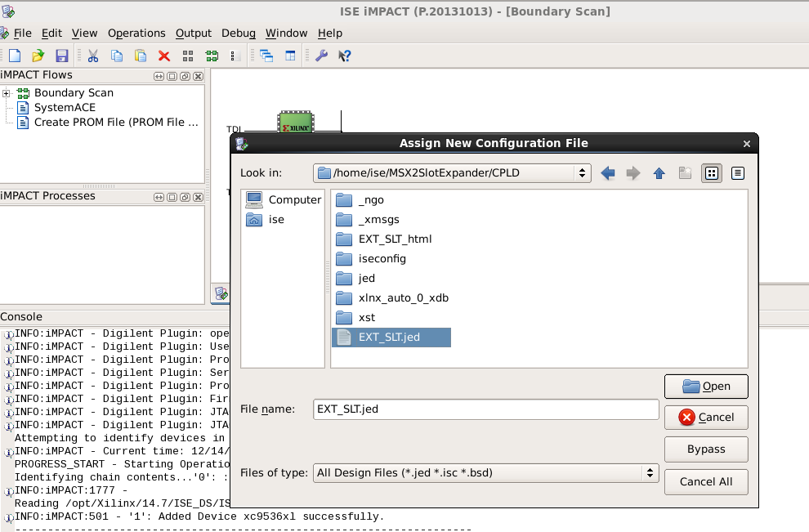Open the Debug menu
Image resolution: width=809 pixels, height=532 pixels.
[x=239, y=34]
